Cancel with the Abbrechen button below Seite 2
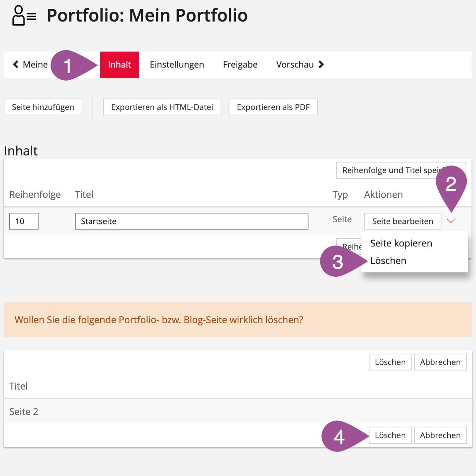Screen dimensions: 476x476 [440, 435]
